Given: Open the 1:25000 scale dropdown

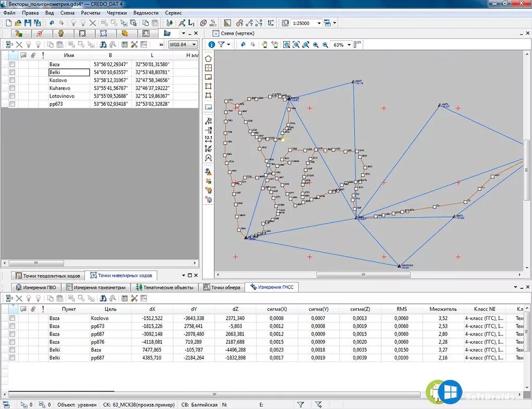Looking at the screenshot, I should pyautogui.click(x=319, y=23).
